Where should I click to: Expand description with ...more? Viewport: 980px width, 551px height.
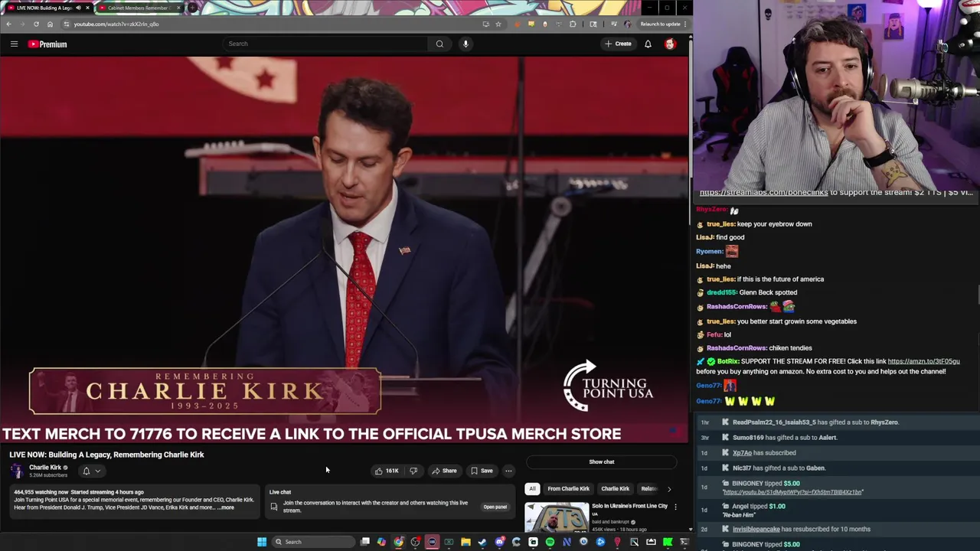tap(227, 507)
